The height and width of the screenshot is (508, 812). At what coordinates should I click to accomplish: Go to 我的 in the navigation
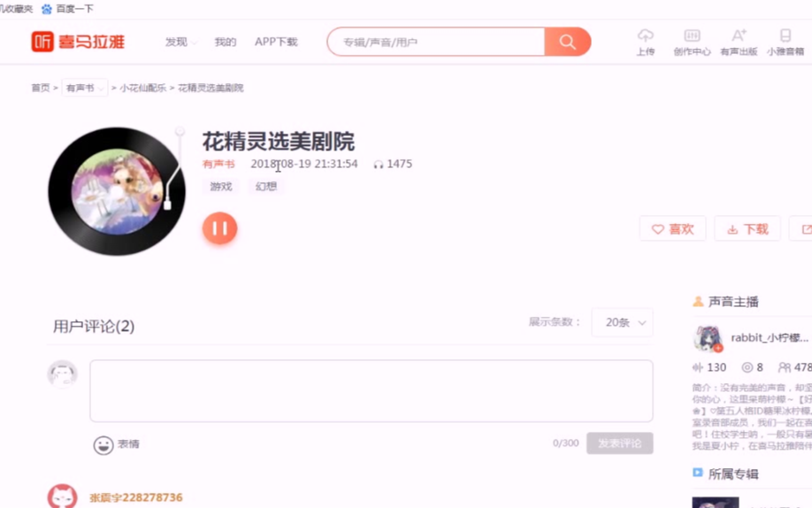[x=226, y=42]
